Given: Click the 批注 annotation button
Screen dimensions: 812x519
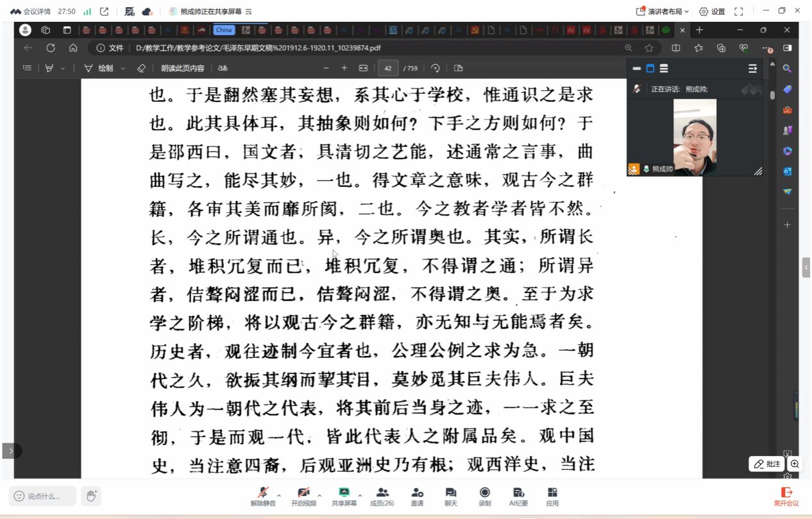Looking at the screenshot, I should (767, 464).
